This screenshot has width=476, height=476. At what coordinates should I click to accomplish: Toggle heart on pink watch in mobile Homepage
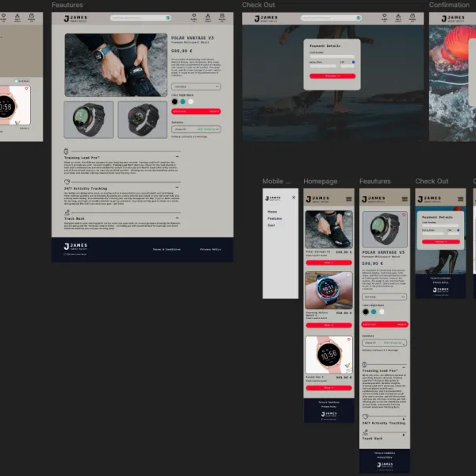(349, 340)
